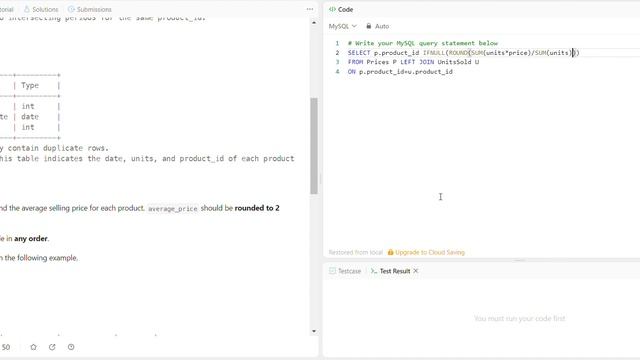Click the MySQL dropdown chevron arrow

[354, 26]
